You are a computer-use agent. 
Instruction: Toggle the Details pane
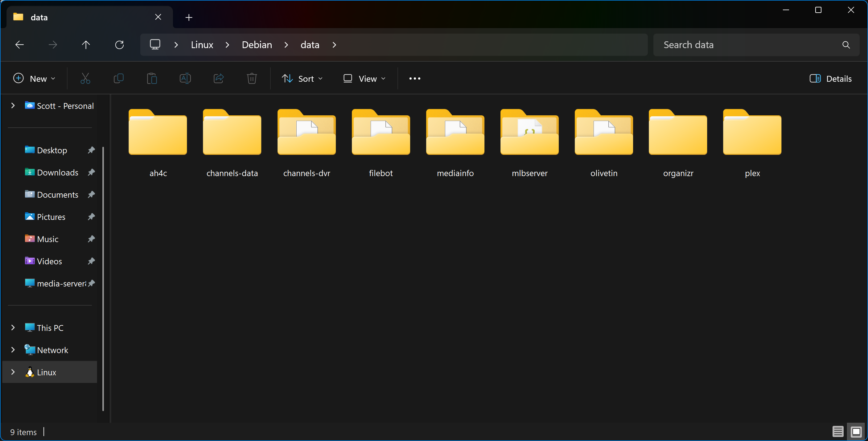point(830,79)
